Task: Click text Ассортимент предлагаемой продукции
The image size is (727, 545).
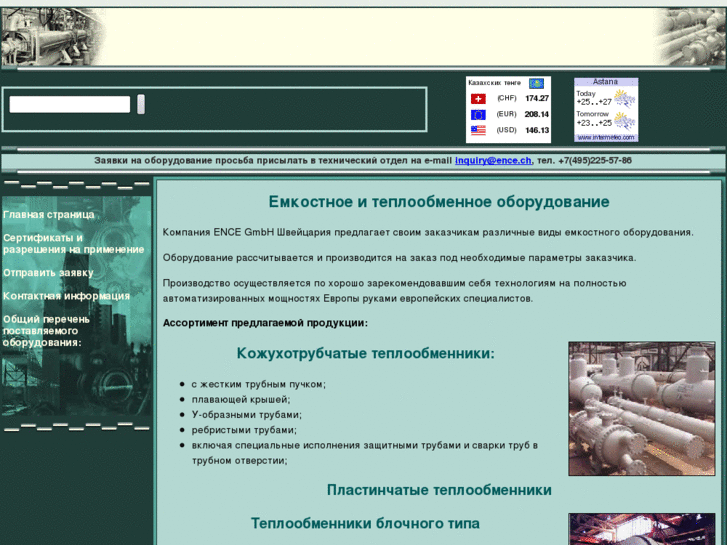Action: [x=265, y=323]
